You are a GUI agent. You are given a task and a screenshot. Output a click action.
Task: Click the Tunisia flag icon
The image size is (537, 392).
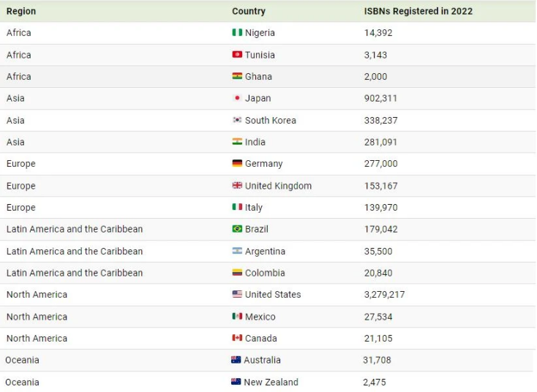[x=237, y=55]
